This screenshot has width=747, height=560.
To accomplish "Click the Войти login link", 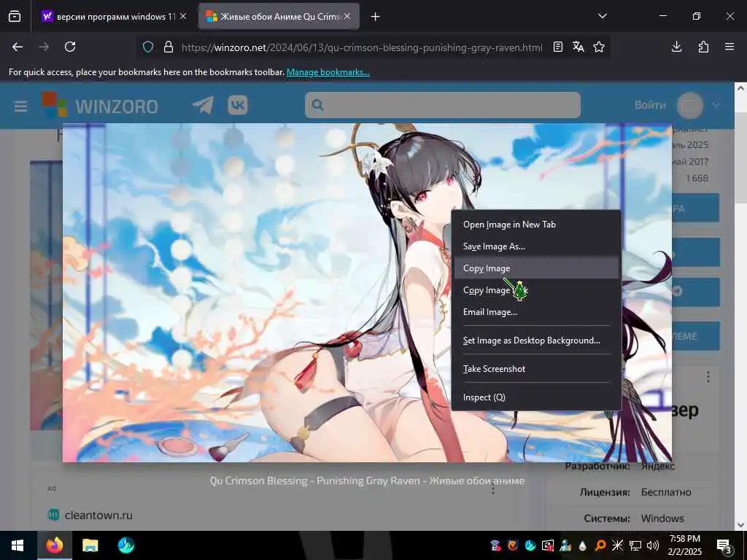I will (650, 105).
